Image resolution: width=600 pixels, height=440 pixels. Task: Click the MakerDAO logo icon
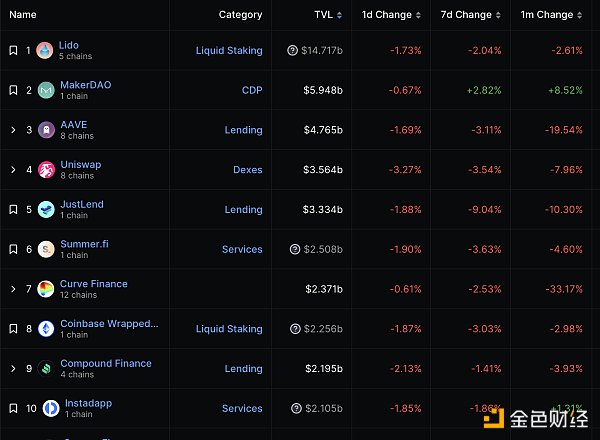[x=46, y=91]
